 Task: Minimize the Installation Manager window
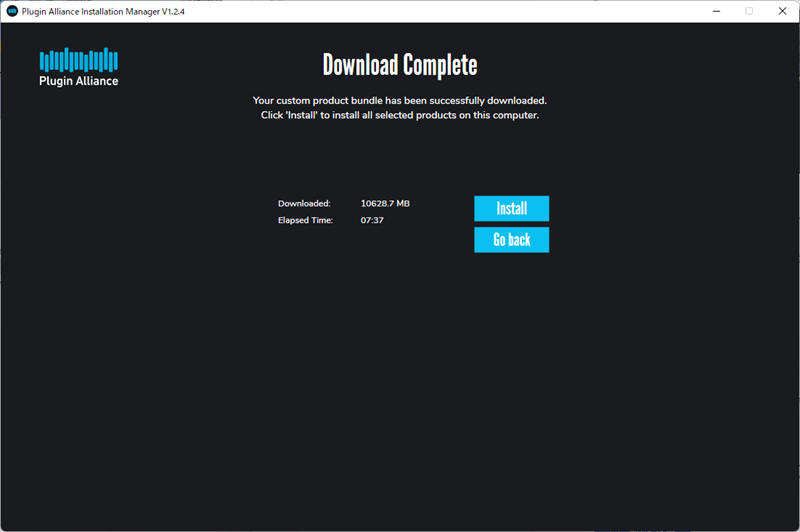716,11
